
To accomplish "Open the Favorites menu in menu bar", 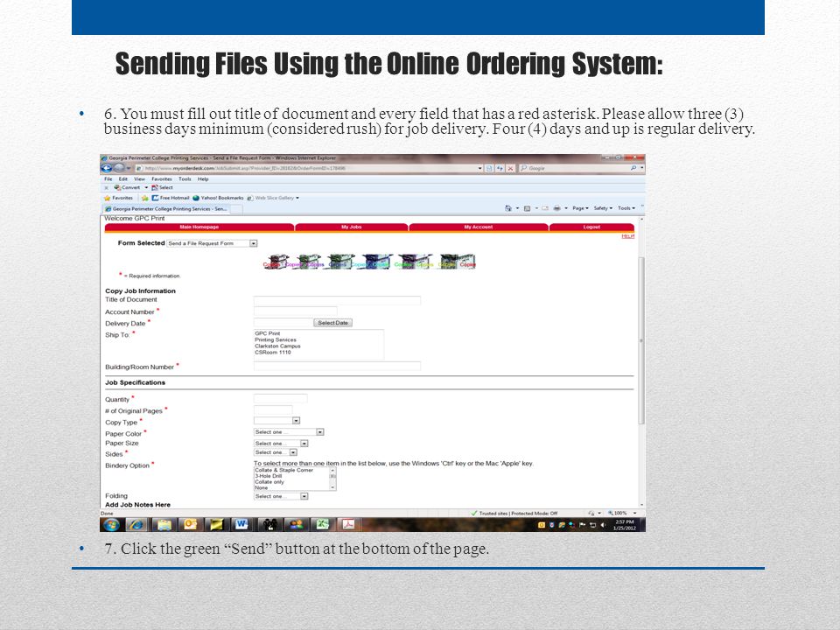I will (x=162, y=178).
